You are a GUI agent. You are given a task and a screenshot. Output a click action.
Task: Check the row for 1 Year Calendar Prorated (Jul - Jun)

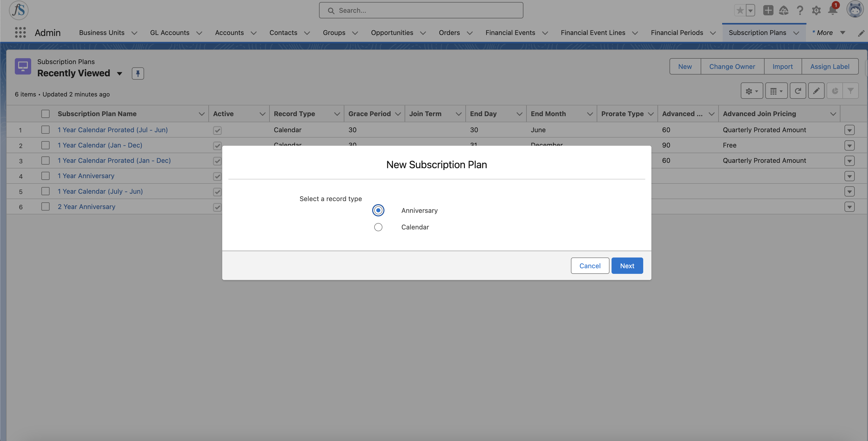[45, 130]
